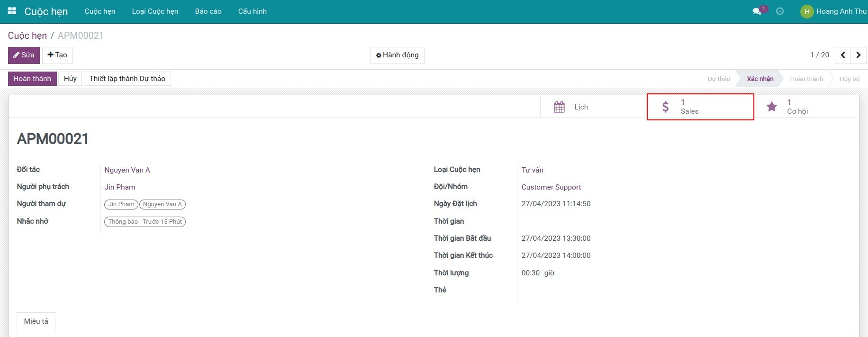This screenshot has width=868, height=337.
Task: Click the Tạo create button
Action: pos(57,55)
